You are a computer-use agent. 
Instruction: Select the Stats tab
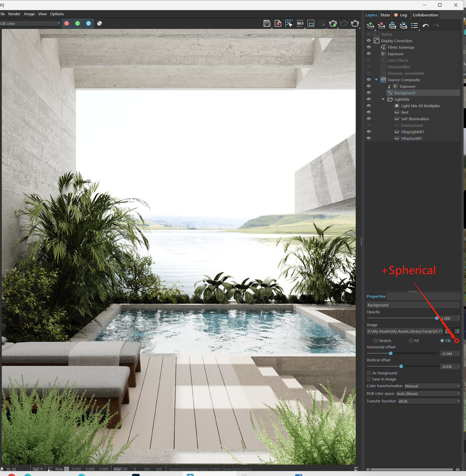(x=385, y=15)
